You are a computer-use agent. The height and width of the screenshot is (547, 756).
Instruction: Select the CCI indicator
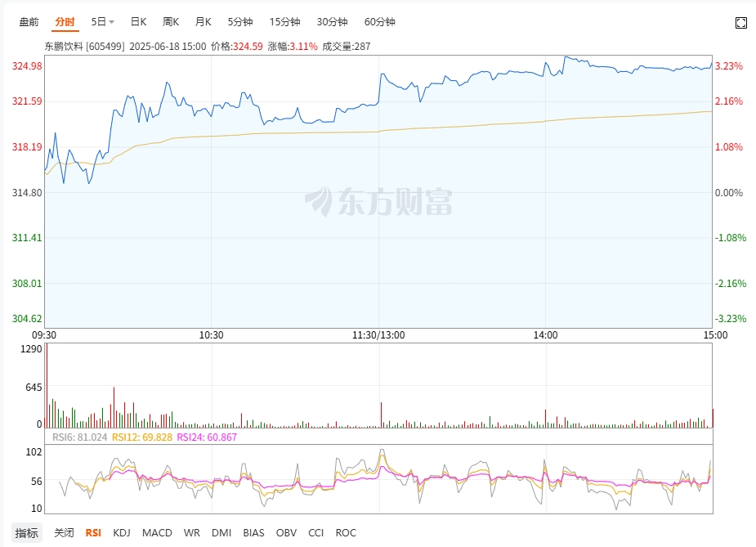pyautogui.click(x=315, y=533)
